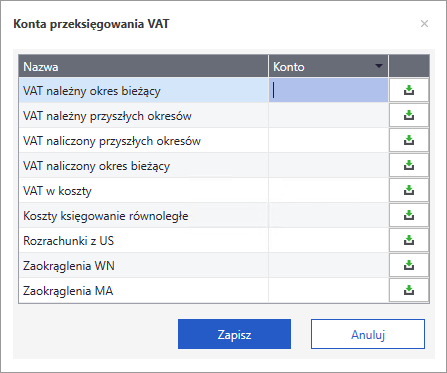Click import icon for VAT naliczony okres bieżący

pos(409,165)
